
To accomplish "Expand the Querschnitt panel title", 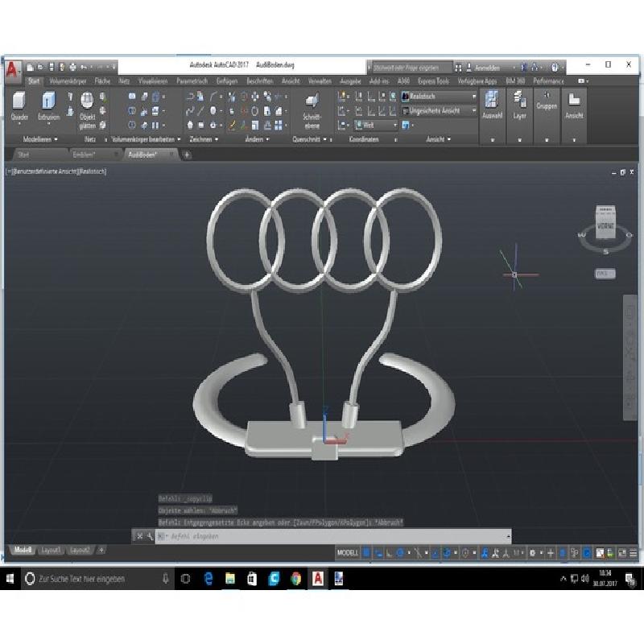I will coord(309,139).
